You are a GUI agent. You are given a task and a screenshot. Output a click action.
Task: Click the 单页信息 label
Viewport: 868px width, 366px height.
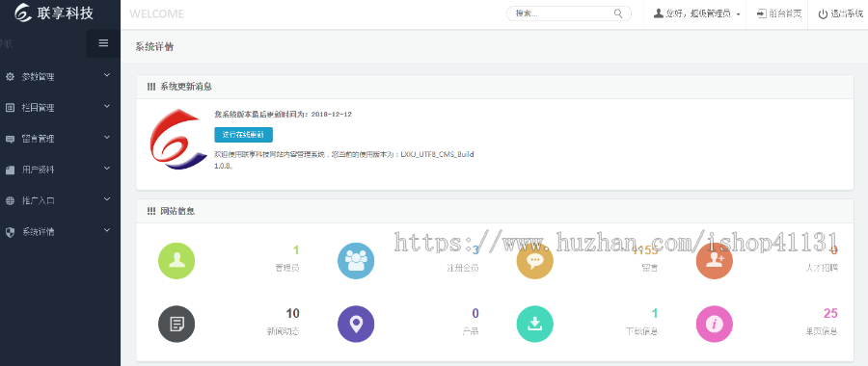(822, 331)
